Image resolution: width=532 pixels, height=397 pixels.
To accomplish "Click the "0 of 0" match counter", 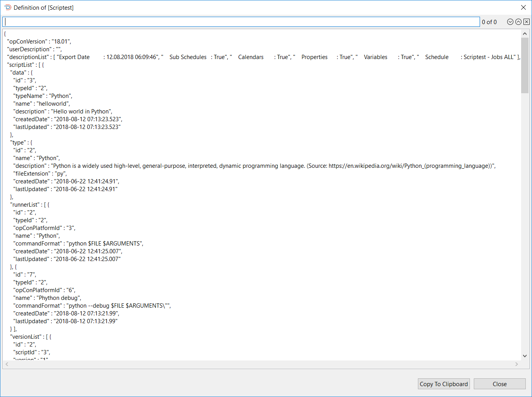I will (x=489, y=22).
